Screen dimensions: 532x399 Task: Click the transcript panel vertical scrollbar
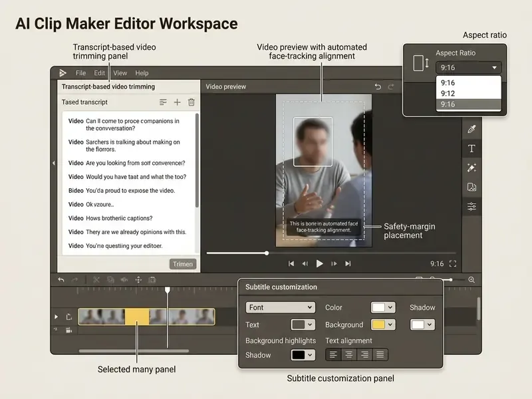[x=197, y=160]
